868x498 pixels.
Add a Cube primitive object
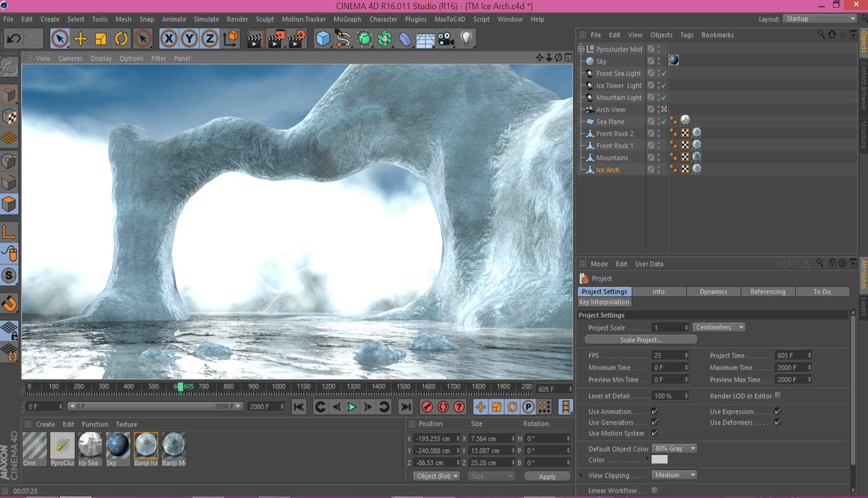point(323,39)
